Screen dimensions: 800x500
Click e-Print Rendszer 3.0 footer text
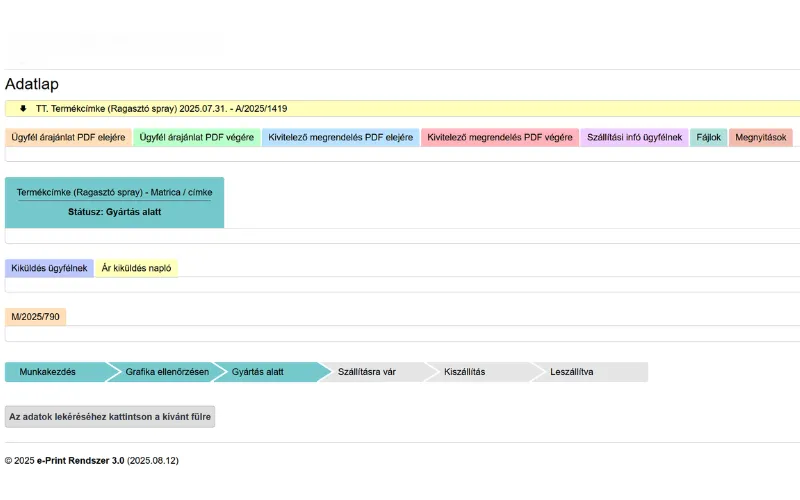click(x=81, y=461)
